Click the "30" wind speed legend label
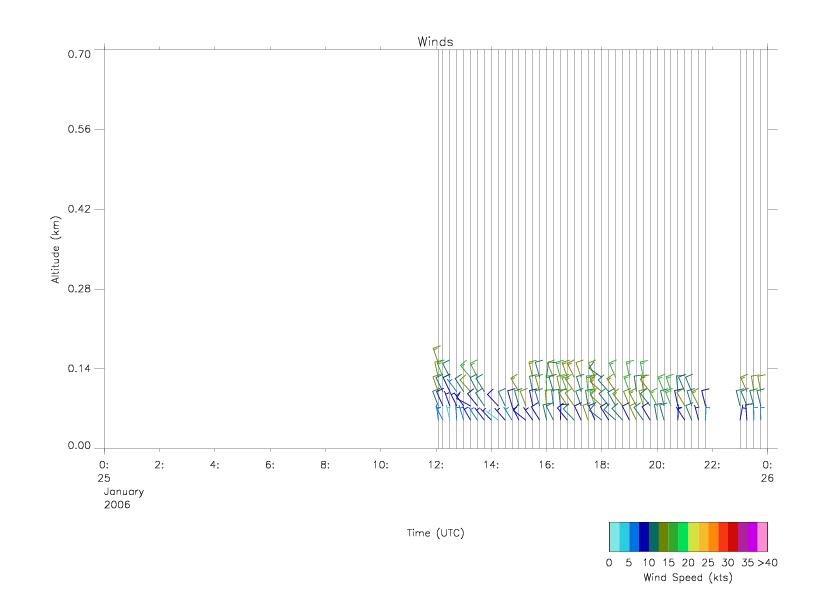The width and height of the screenshot is (827, 611). point(728,562)
